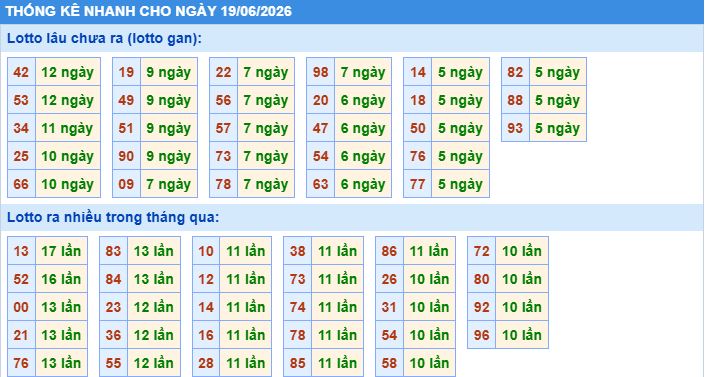This screenshot has width=705, height=377.
Task: Select lotto number 90 with 9 ngày
Action: pos(126,156)
